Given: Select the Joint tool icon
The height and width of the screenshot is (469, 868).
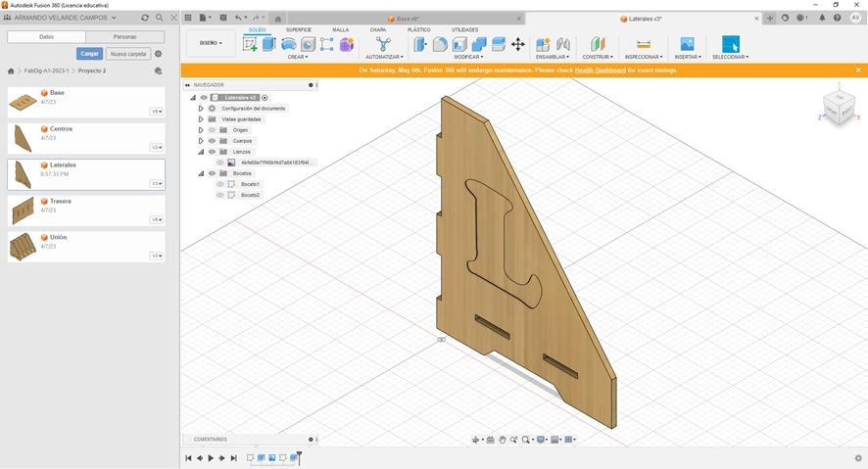Looking at the screenshot, I should pos(563,44).
